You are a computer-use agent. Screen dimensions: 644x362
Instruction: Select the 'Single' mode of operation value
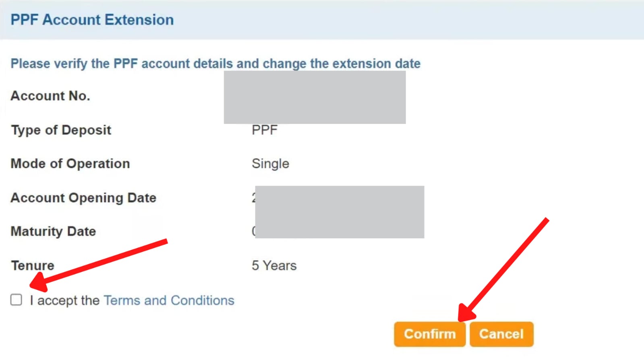(270, 163)
